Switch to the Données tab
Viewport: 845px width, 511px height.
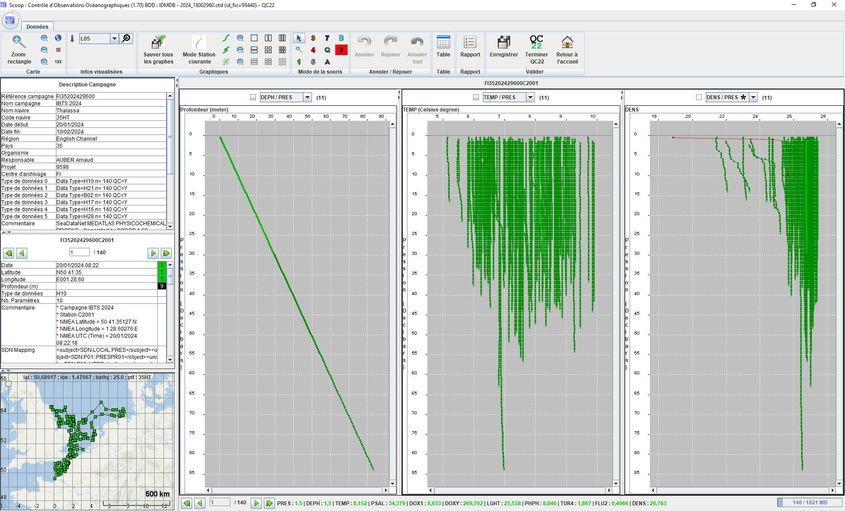point(37,26)
